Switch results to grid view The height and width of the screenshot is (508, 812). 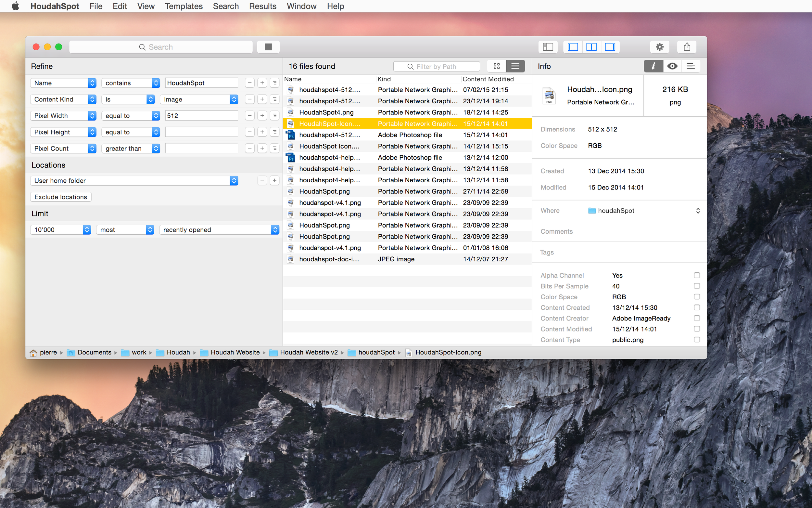click(x=497, y=66)
